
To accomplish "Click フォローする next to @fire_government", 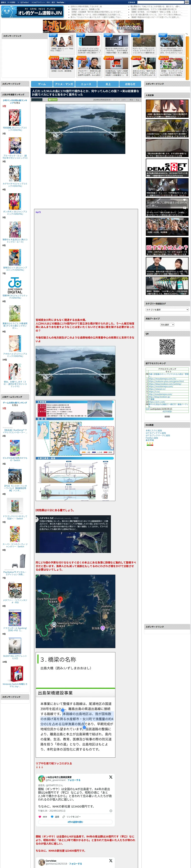I will point(74,780).
